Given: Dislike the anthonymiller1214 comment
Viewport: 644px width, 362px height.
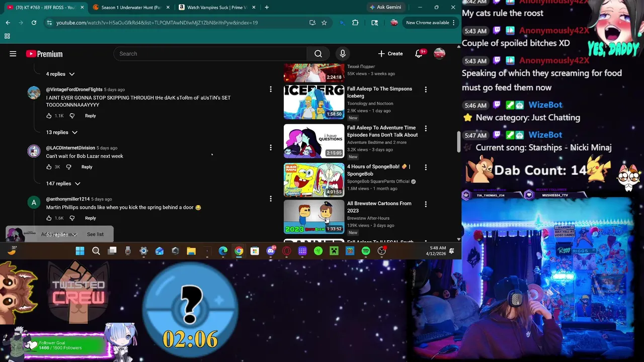Looking at the screenshot, I should [72, 218].
